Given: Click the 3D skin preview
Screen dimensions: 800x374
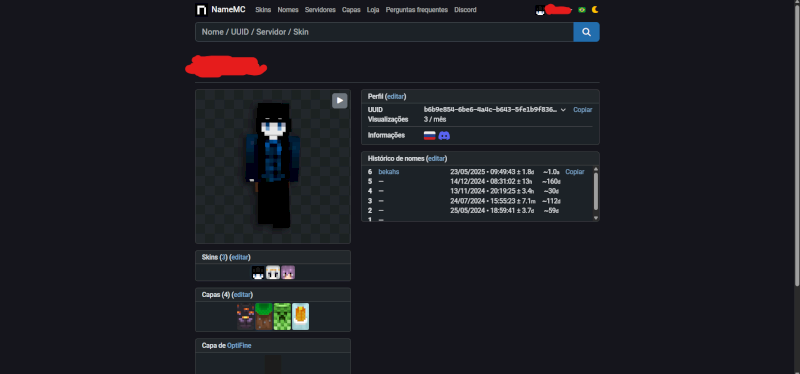Looking at the screenshot, I should click(272, 166).
